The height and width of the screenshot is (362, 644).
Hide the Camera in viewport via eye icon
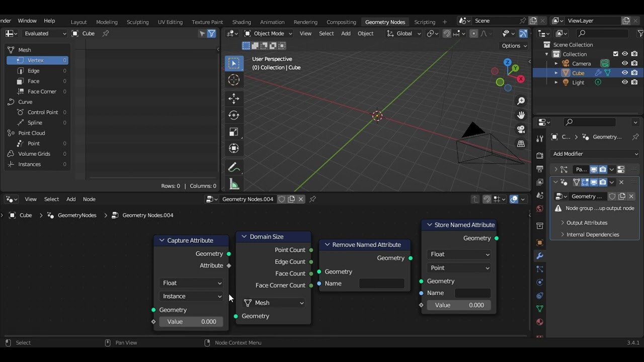(x=625, y=63)
